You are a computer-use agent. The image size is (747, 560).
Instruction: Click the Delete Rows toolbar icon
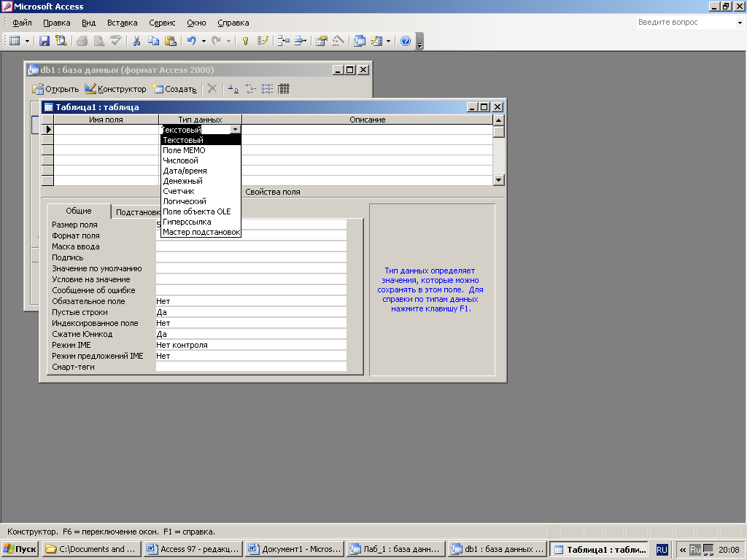pos(300,41)
